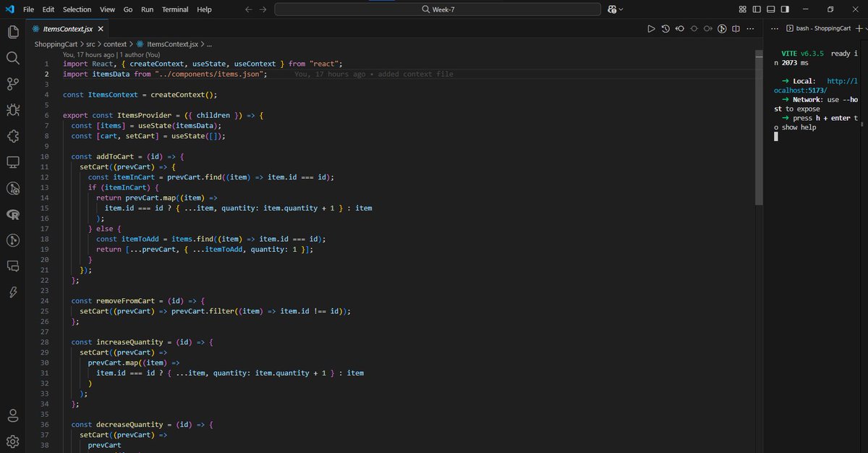Image resolution: width=868 pixels, height=453 pixels.
Task: Open the Run and Debug view
Action: coord(12,110)
